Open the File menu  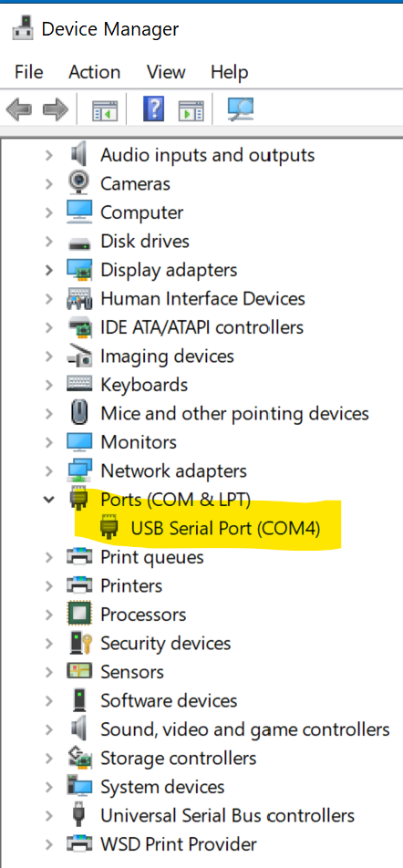tap(29, 72)
